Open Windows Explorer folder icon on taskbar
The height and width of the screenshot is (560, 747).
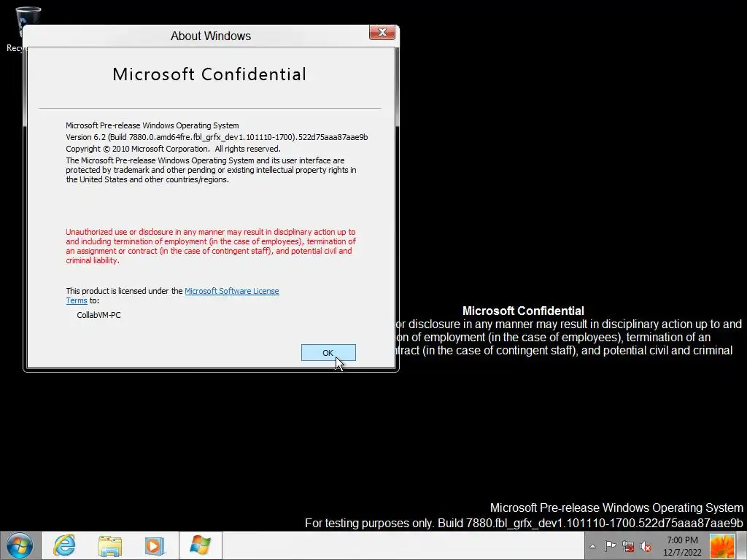coord(110,545)
